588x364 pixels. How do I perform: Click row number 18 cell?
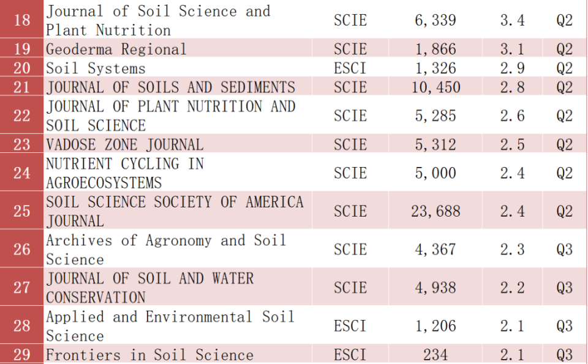(22, 20)
